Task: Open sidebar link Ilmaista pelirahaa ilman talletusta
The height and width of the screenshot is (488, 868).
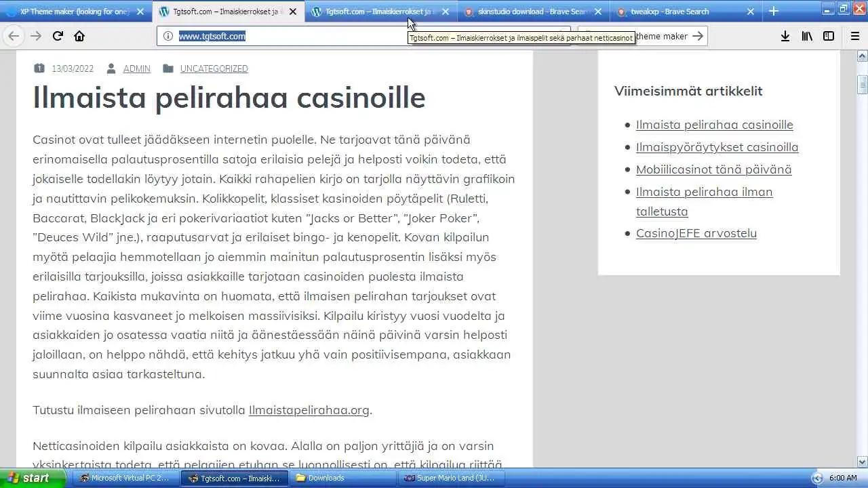Action: coord(705,201)
